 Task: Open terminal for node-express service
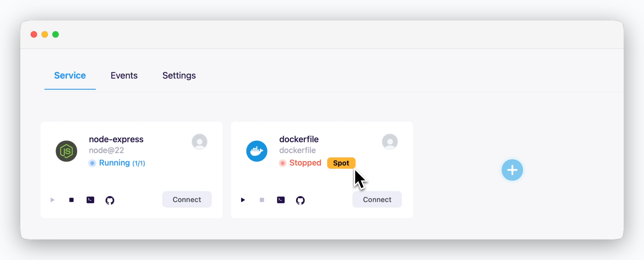click(90, 200)
